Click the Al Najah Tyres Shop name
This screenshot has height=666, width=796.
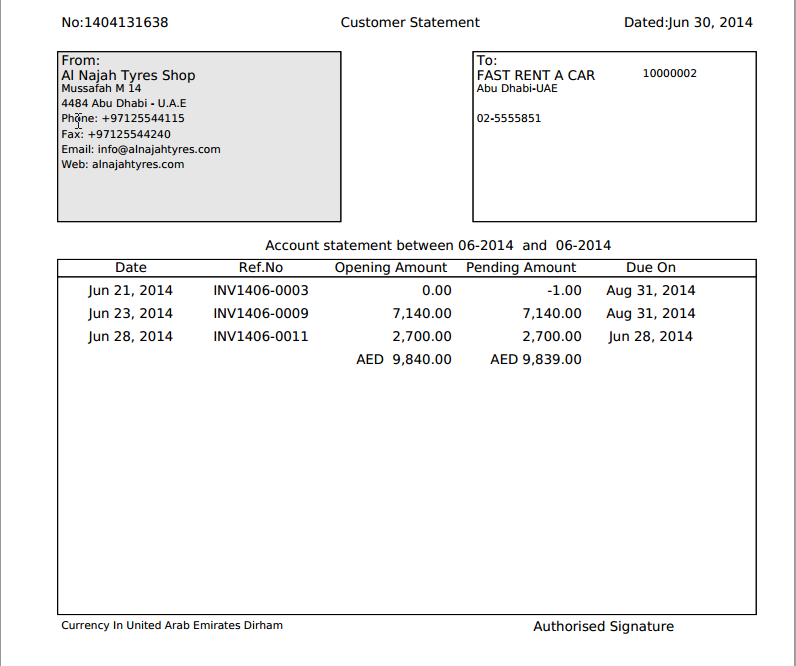pyautogui.click(x=128, y=75)
